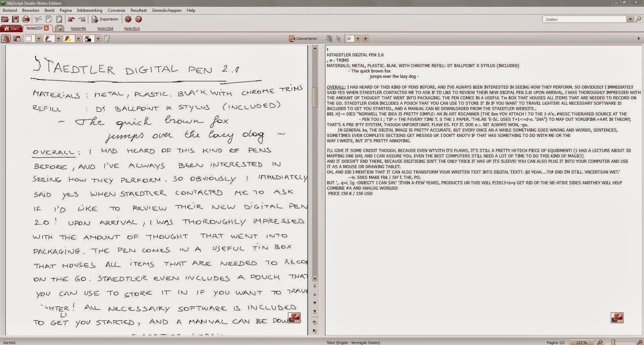This screenshot has width=644, height=345.
Task: Select the yellow highlighter tool
Action: pyautogui.click(x=68, y=39)
